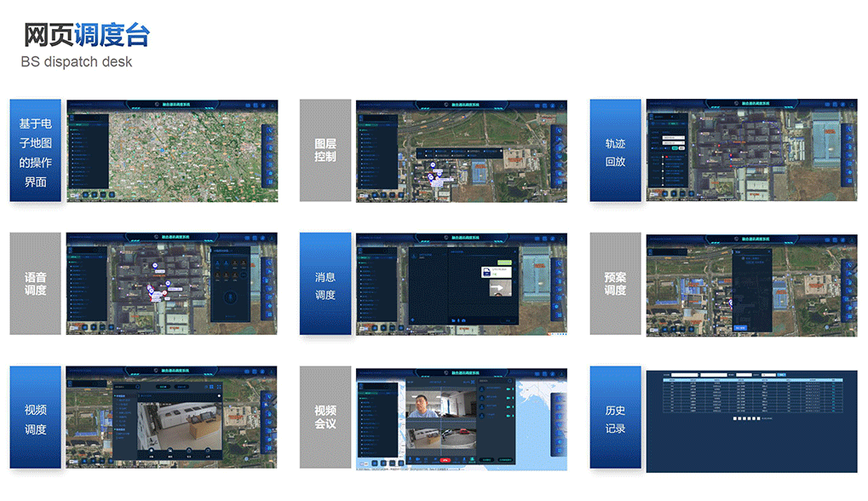Click the search button in history record
Screen dimensions: 868x501
pos(782,375)
